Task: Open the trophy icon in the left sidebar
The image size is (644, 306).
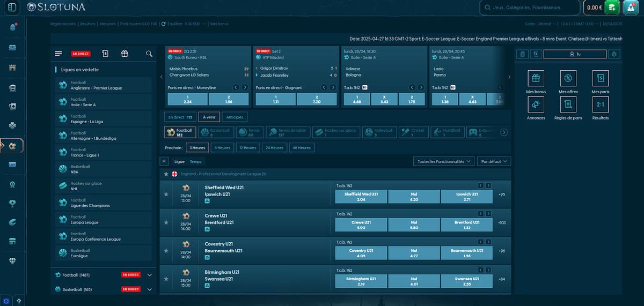Action: coord(13,203)
